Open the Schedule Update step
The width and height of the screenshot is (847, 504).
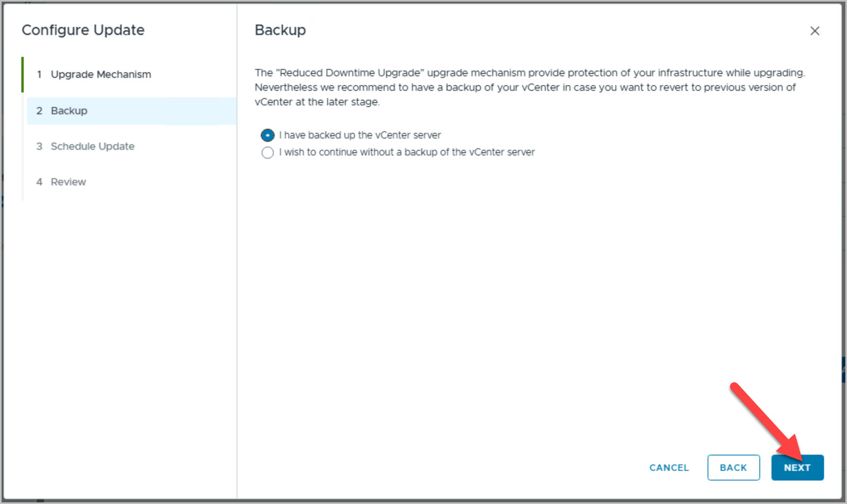pyautogui.click(x=92, y=147)
